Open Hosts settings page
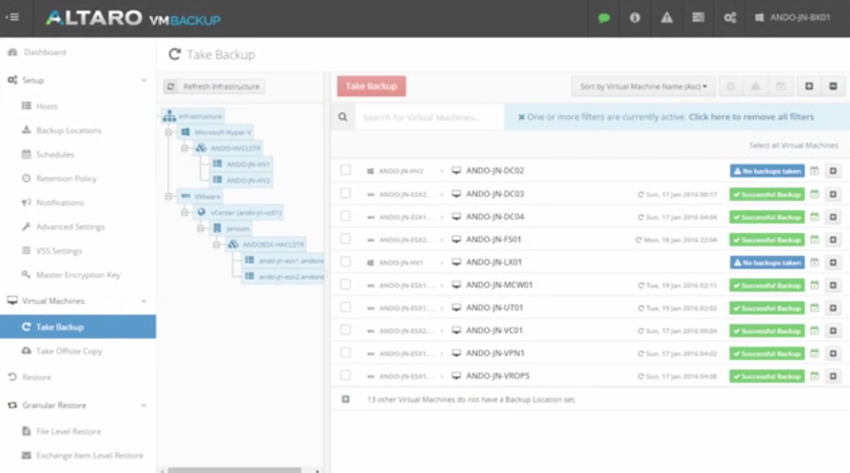This screenshot has height=473, width=850. (x=47, y=106)
